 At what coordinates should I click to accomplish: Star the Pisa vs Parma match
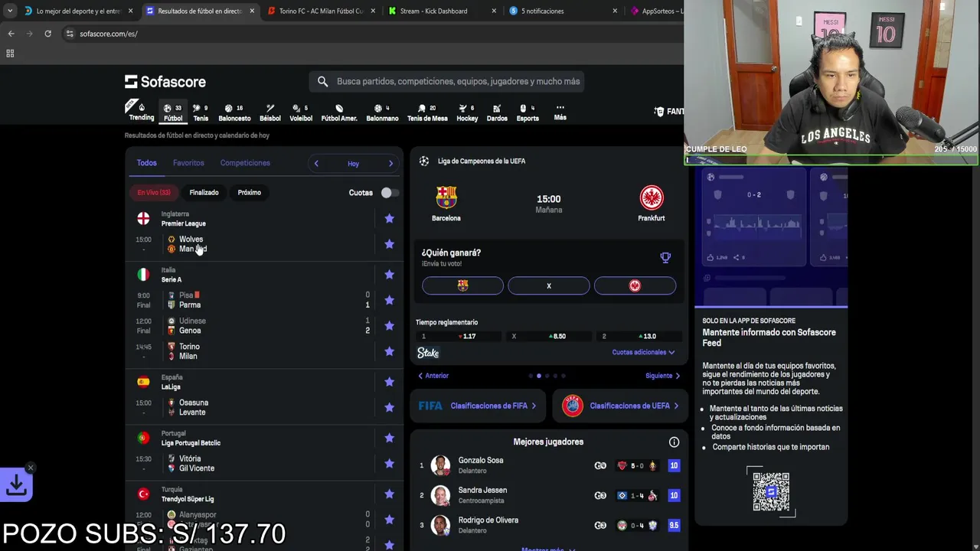tap(389, 300)
